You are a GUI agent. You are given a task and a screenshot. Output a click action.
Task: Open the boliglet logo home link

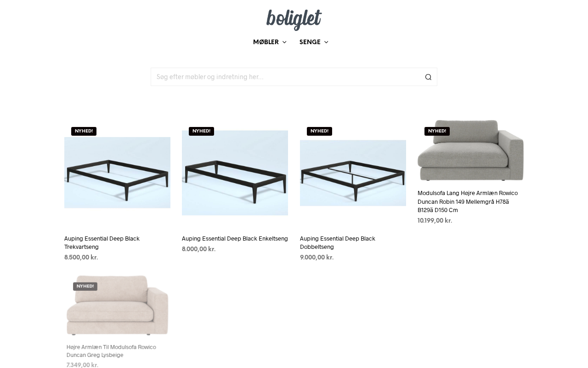(294, 20)
